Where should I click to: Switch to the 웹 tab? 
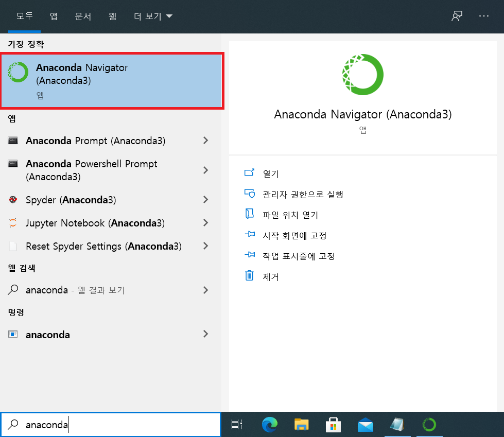pyautogui.click(x=112, y=16)
